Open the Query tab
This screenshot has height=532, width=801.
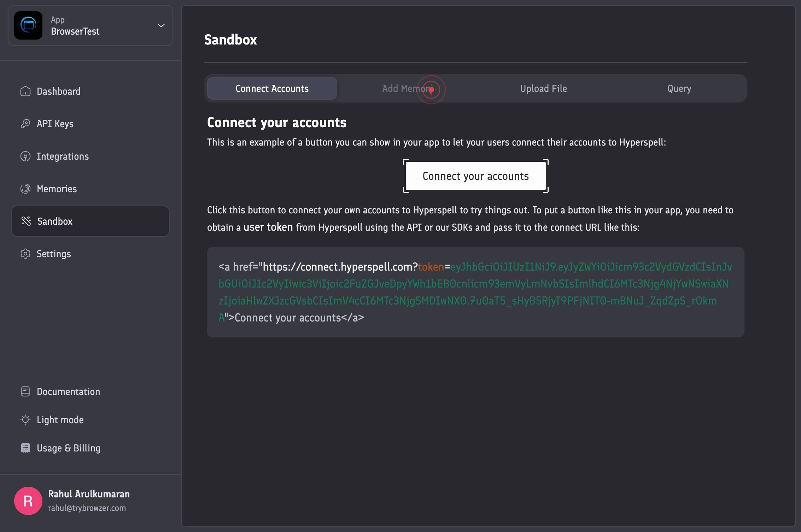point(679,88)
